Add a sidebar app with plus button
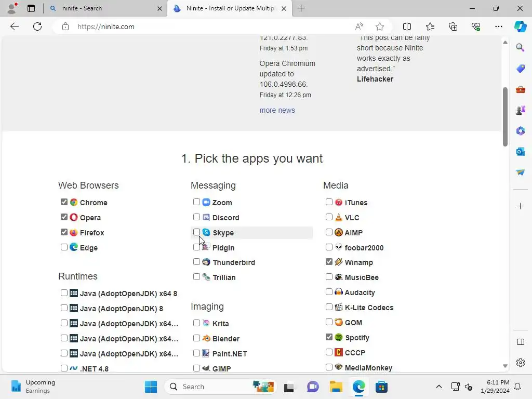Viewport: 532px width, 399px height. (520, 206)
